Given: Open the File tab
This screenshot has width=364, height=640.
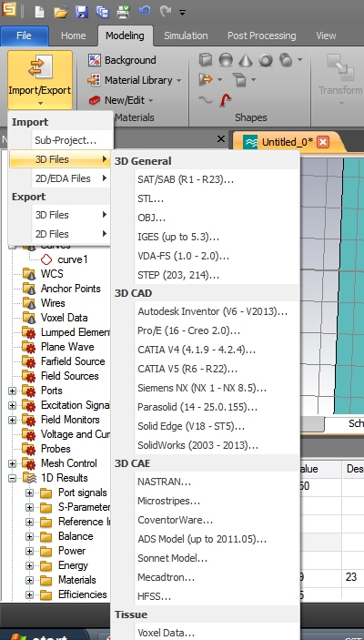Looking at the screenshot, I should click(x=24, y=36).
